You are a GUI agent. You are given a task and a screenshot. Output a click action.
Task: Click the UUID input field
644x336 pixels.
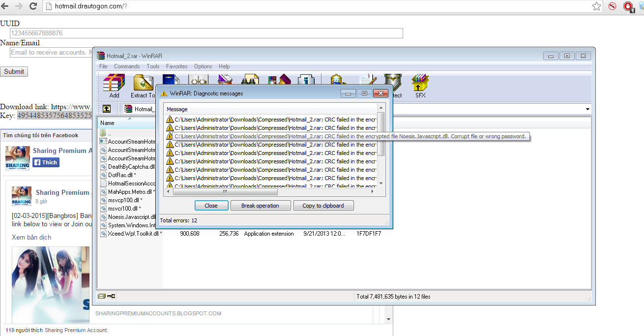206,33
